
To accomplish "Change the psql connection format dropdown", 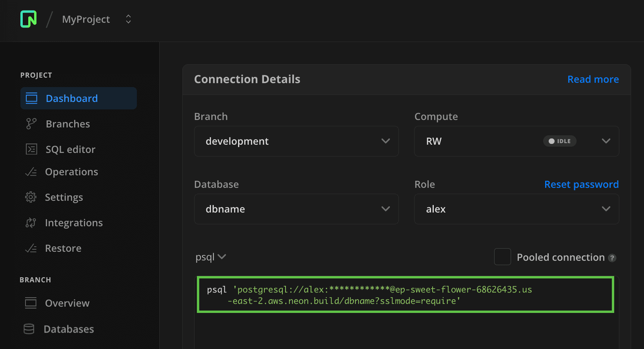I will click(x=211, y=257).
